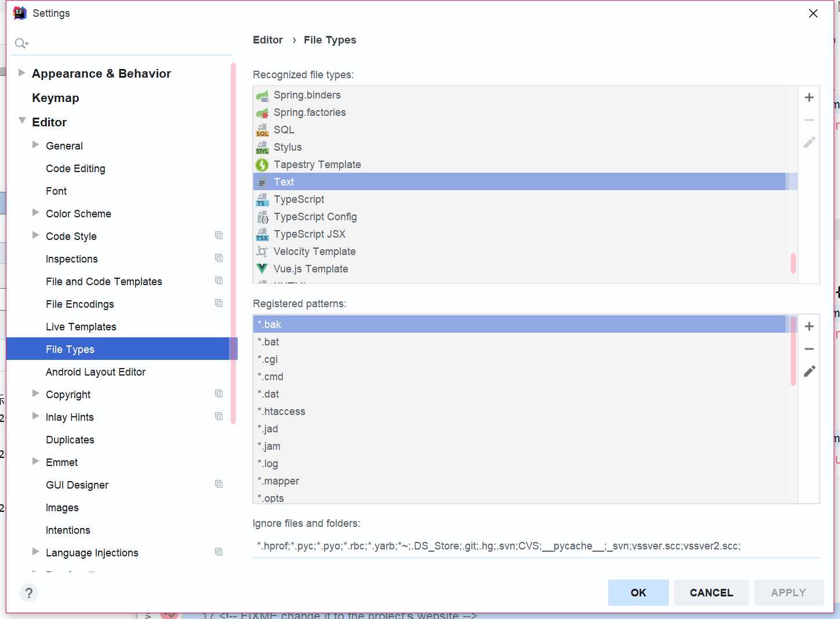Click the APPLY button
Viewport: 840px width, 619px height.
(788, 592)
